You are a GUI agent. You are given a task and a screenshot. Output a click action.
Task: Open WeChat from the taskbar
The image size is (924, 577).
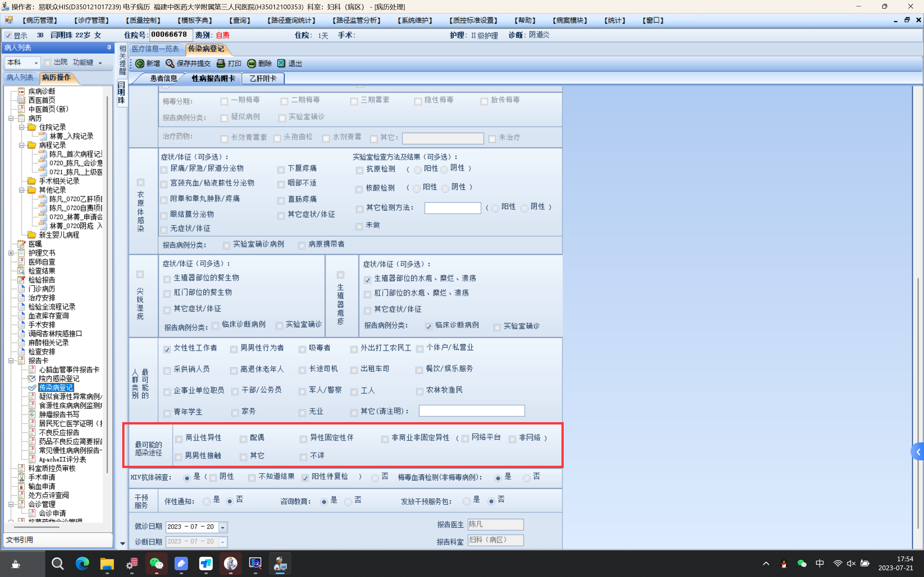(156, 564)
